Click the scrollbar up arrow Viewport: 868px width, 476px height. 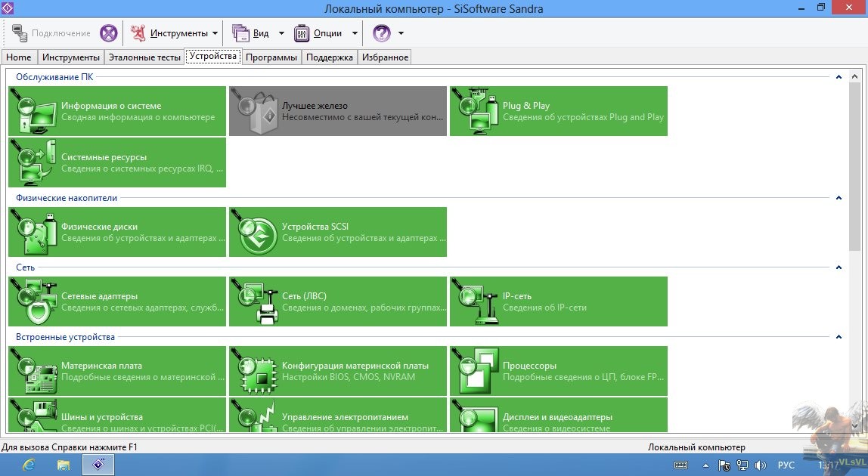854,77
